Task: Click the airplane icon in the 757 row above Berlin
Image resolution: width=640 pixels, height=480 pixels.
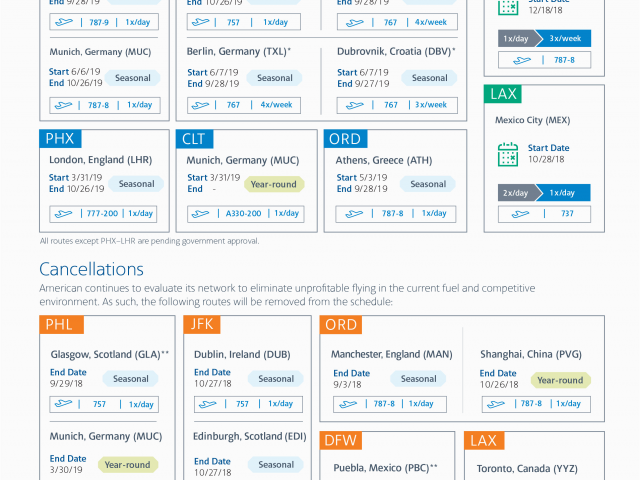Action: coord(200,22)
